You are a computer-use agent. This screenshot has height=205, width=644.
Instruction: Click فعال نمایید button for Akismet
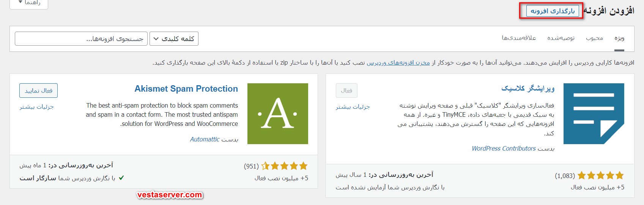[x=38, y=91]
